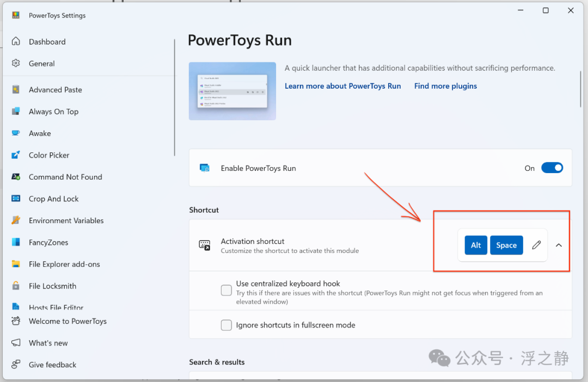
Task: Click the 'PowerToys Run' page title
Action: click(240, 40)
